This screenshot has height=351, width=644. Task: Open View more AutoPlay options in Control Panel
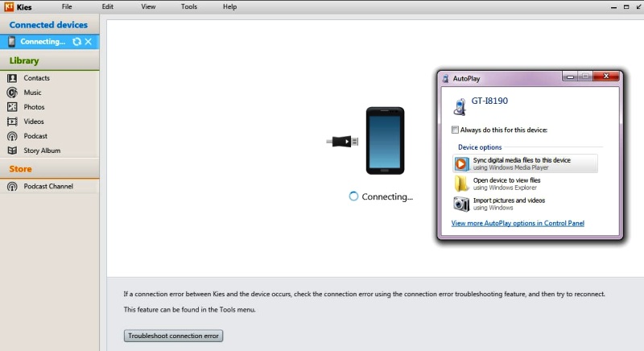(x=518, y=223)
